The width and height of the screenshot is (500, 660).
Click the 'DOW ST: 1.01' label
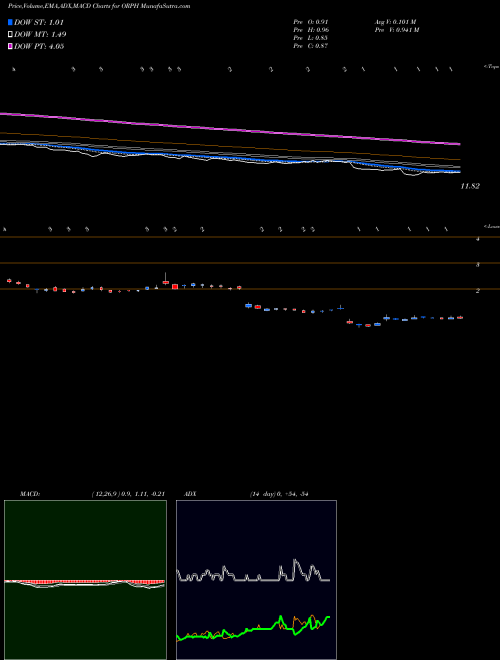(x=39, y=22)
